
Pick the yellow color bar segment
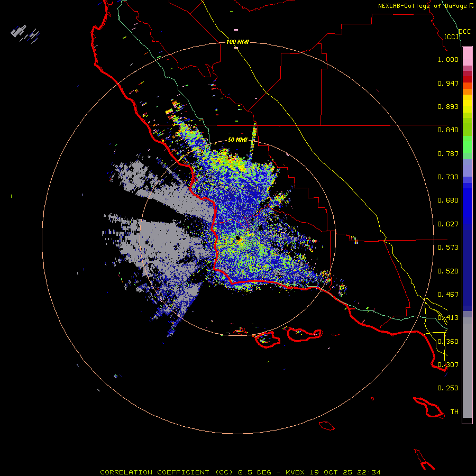click(x=467, y=104)
